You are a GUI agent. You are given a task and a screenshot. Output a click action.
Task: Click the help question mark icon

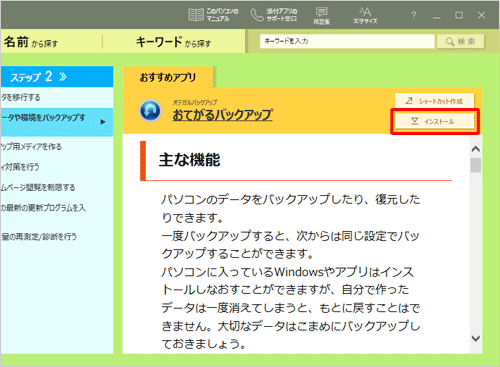tap(413, 15)
